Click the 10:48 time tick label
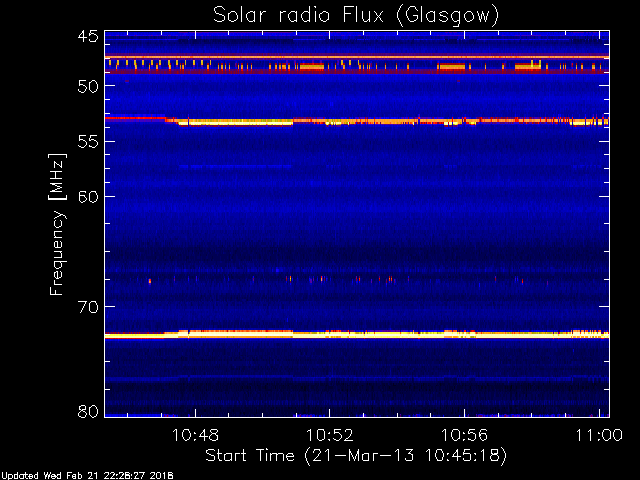The image size is (640, 480). click(196, 435)
